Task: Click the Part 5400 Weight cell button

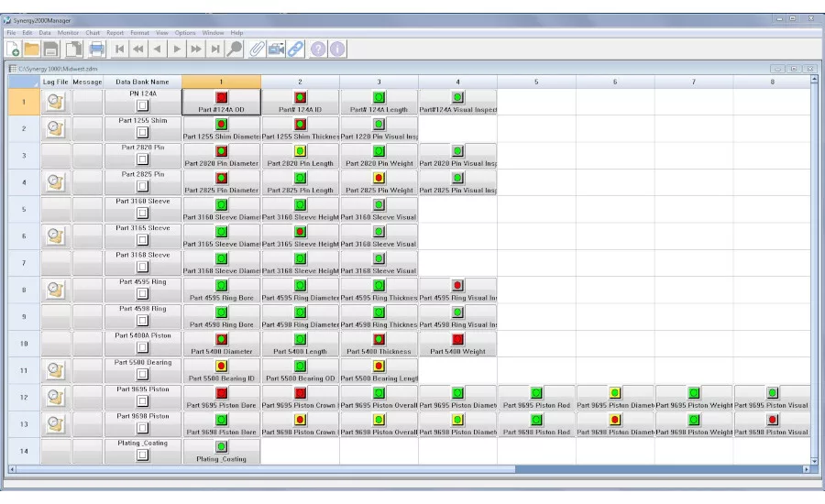Action: click(x=457, y=344)
